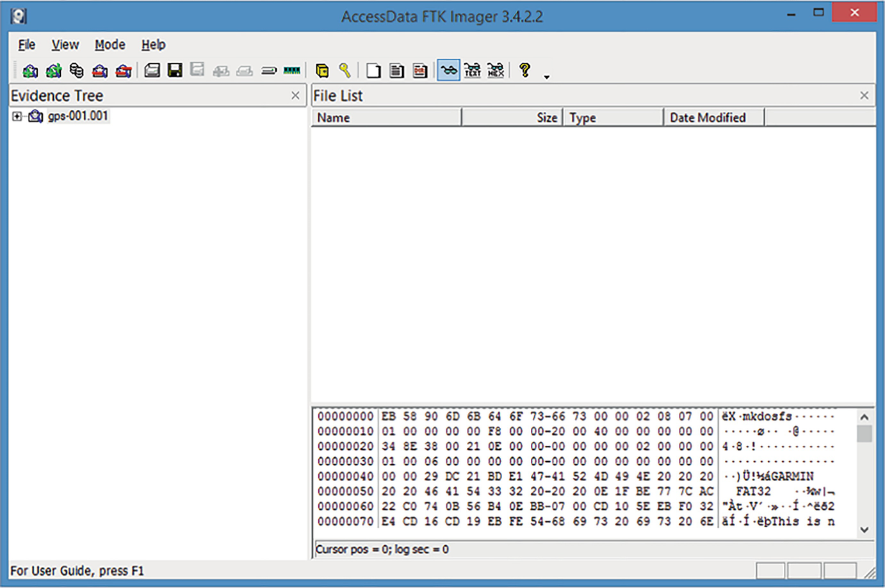The image size is (885, 588).
Task: Click greyed Create Custom Content Image icon
Action: coord(245,71)
